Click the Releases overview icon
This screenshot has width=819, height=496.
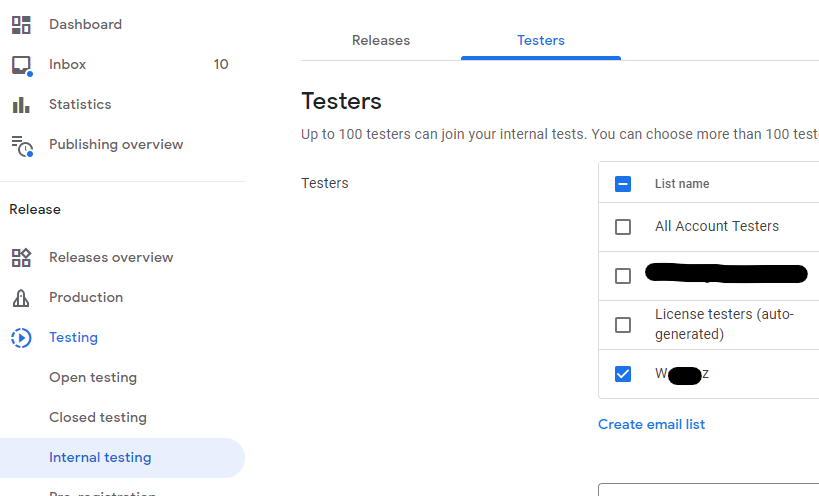[x=21, y=258]
